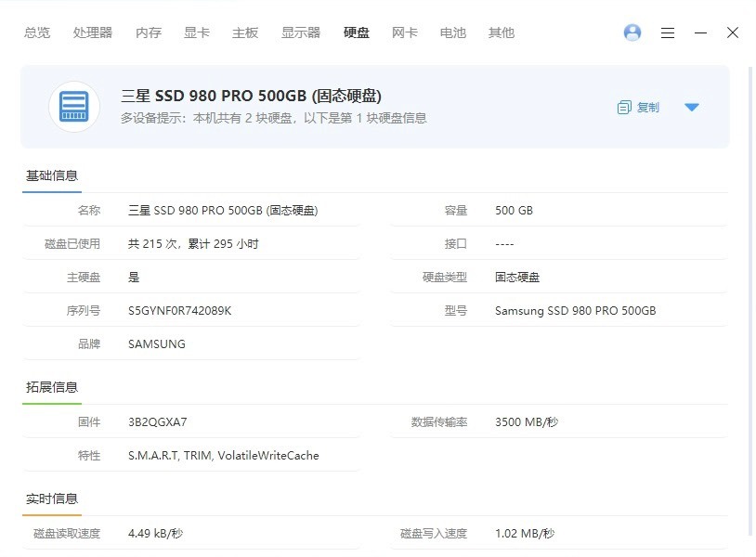Click the 接口 value ----
Viewport: 756px width, 557px height.
click(504, 244)
